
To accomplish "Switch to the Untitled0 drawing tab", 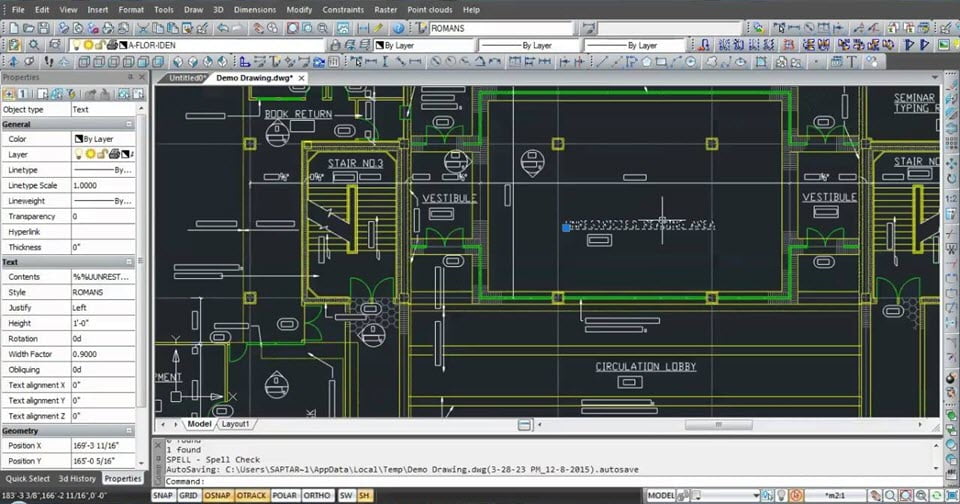I will click(186, 78).
